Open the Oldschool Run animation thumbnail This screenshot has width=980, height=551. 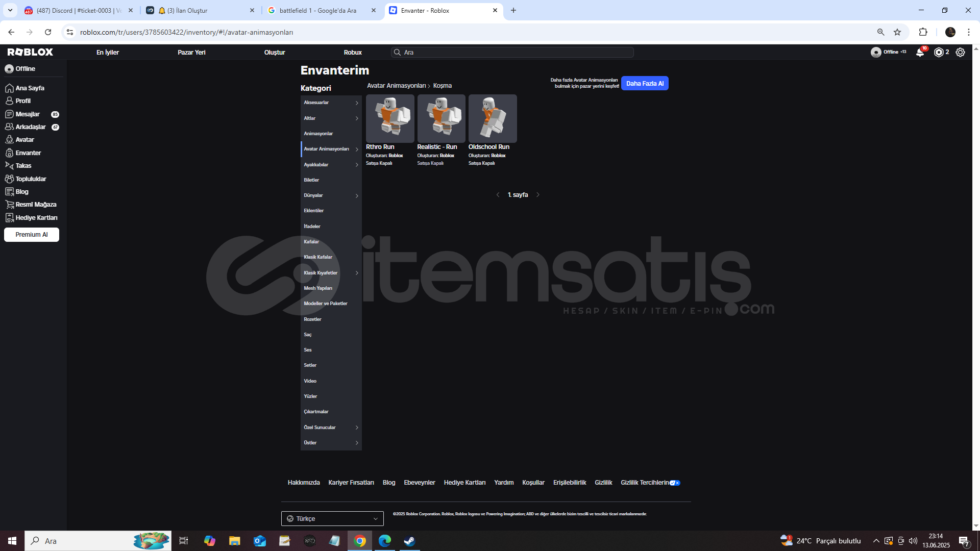492,118
